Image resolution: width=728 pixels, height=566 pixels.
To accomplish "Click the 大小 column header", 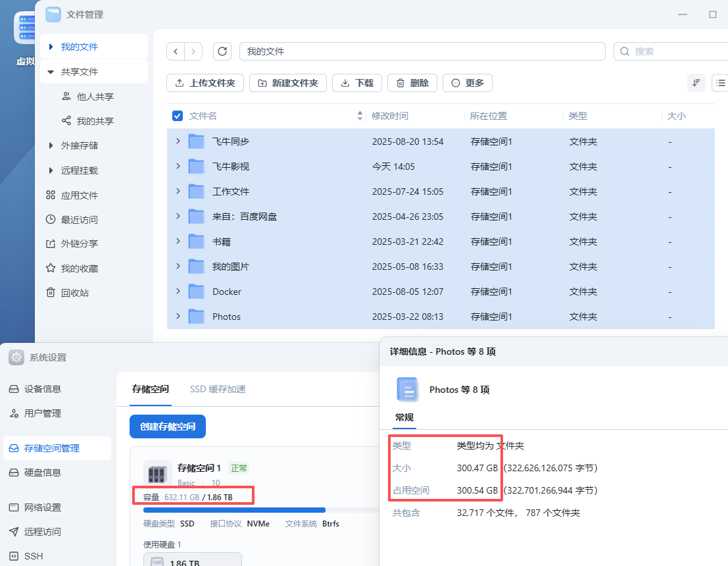I will (x=677, y=116).
